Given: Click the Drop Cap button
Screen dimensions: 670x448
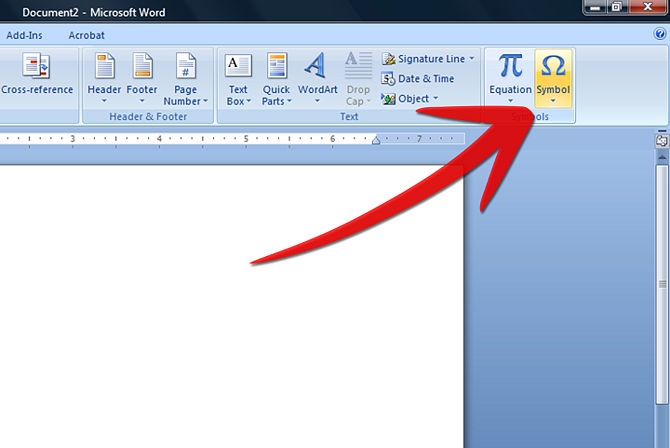Looking at the screenshot, I should click(358, 79).
